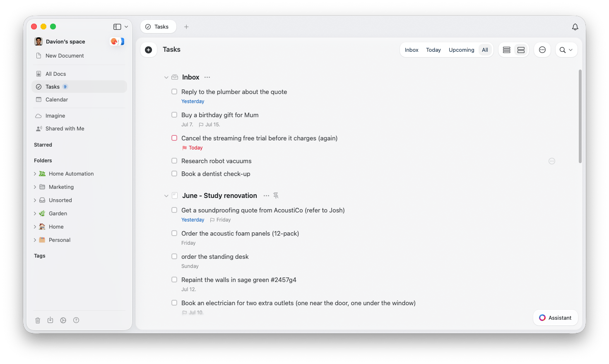
Task: Check off Order the acoustic foam panels
Action: pyautogui.click(x=174, y=233)
